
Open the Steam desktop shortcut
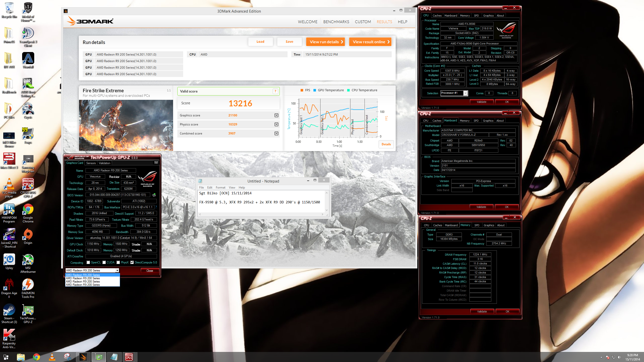coord(9,313)
